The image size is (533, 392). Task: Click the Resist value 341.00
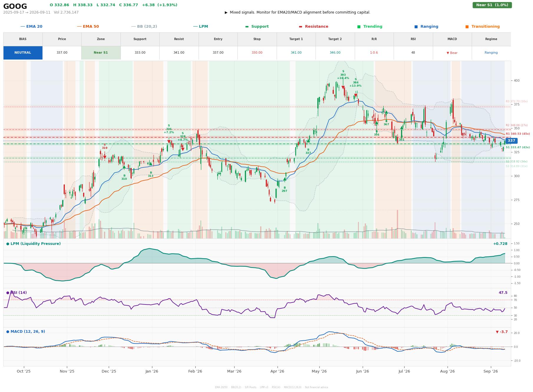(x=179, y=53)
